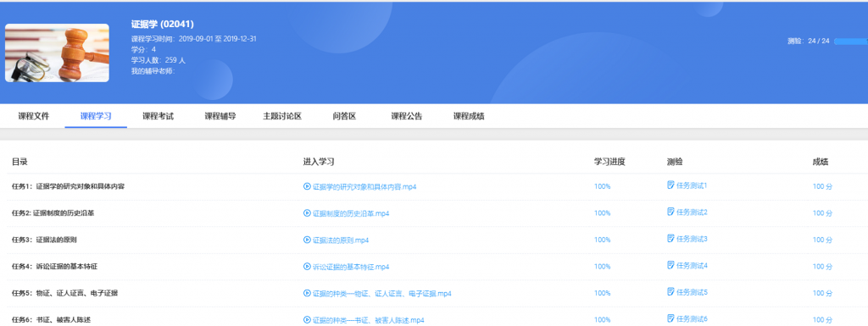868x326 pixels.
Task: Click row title 任务1：证据学的研究对象和具体内容
Action: click(68, 186)
